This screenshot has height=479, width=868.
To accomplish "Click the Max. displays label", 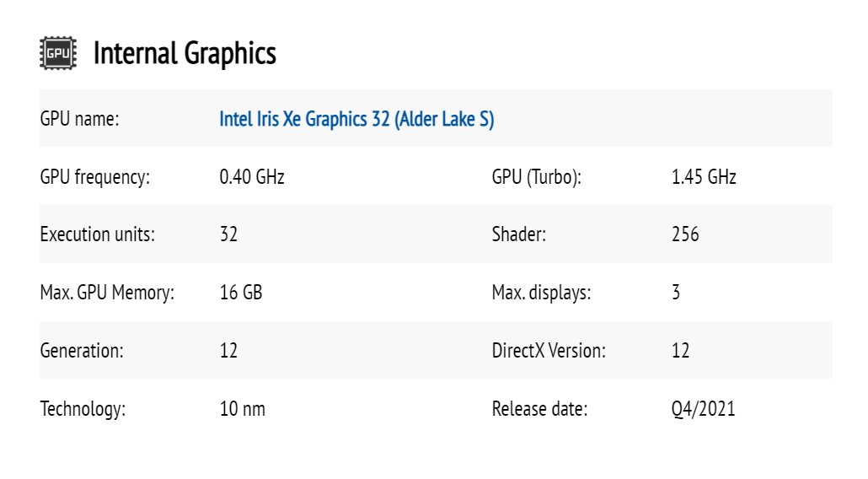I will [541, 293].
